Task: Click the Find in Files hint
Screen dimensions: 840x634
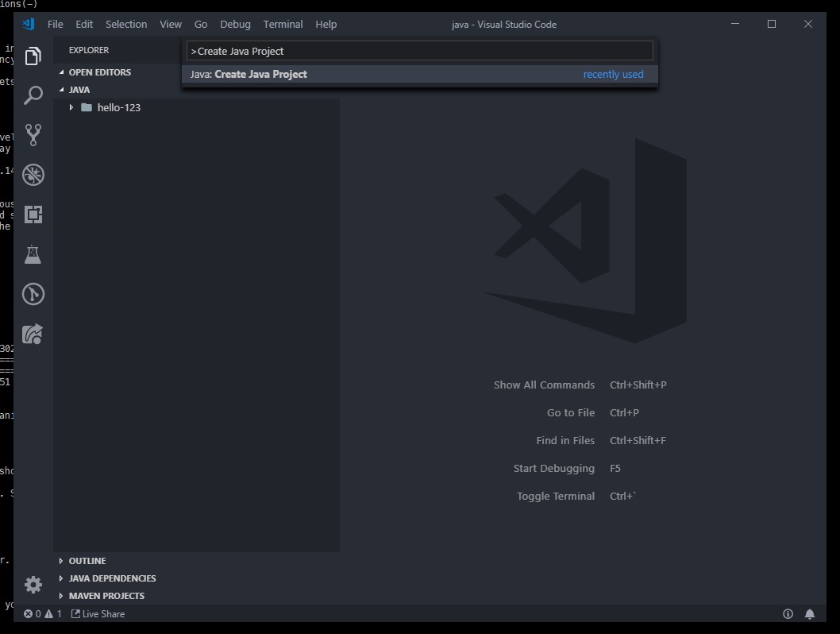Action: click(565, 440)
